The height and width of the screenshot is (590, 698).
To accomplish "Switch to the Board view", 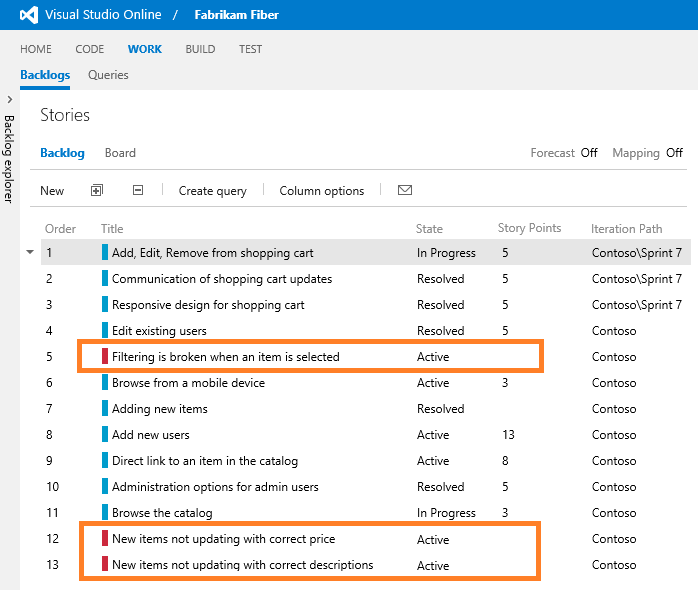I will pos(120,153).
